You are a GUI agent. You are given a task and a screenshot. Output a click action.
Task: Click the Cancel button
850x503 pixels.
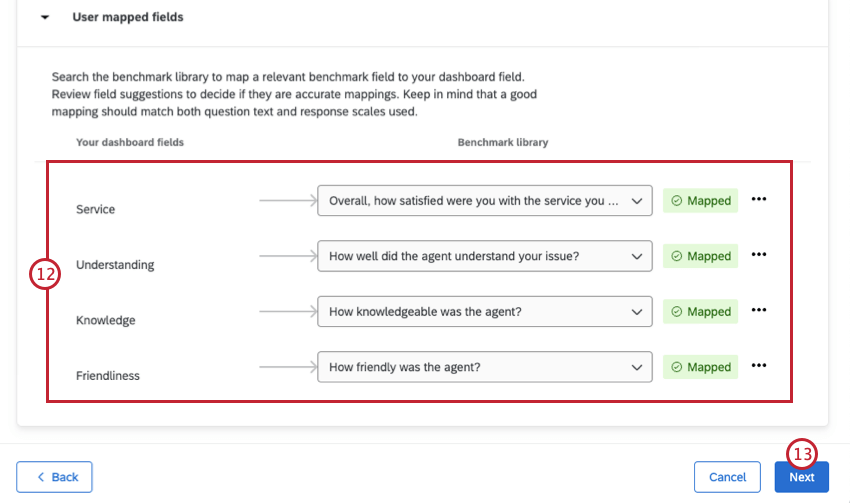click(727, 477)
